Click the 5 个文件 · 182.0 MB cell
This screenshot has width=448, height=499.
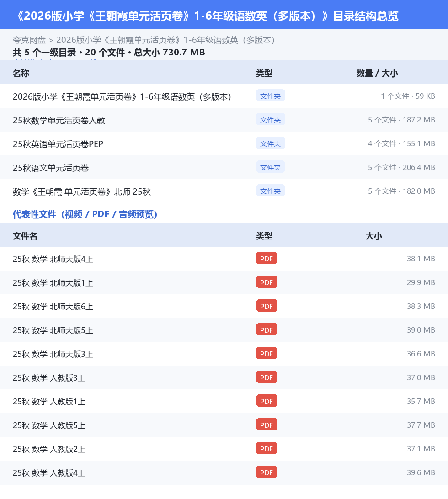tap(401, 191)
